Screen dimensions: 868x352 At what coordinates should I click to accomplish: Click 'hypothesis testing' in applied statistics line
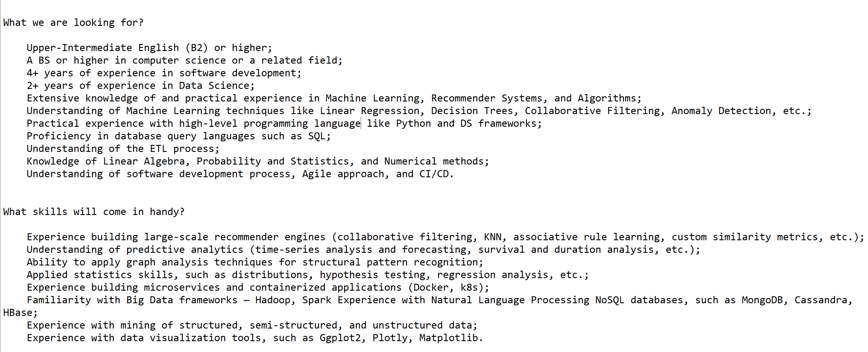coord(372,275)
